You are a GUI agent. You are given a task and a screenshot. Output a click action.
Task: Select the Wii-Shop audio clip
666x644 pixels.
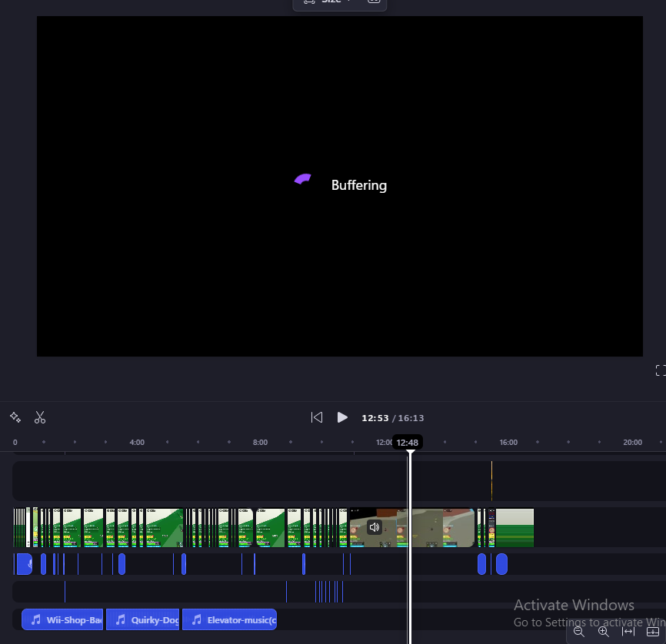[62, 620]
